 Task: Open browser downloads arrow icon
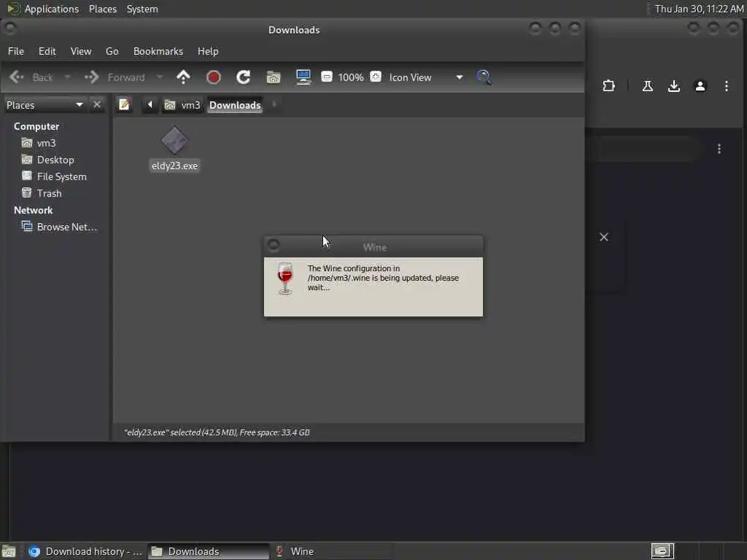[673, 86]
